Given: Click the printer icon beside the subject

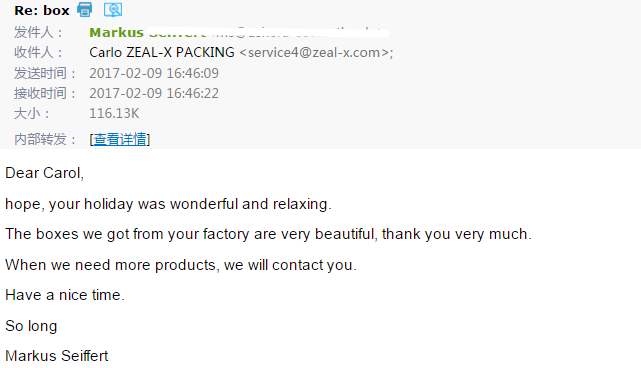Looking at the screenshot, I should pos(85,9).
